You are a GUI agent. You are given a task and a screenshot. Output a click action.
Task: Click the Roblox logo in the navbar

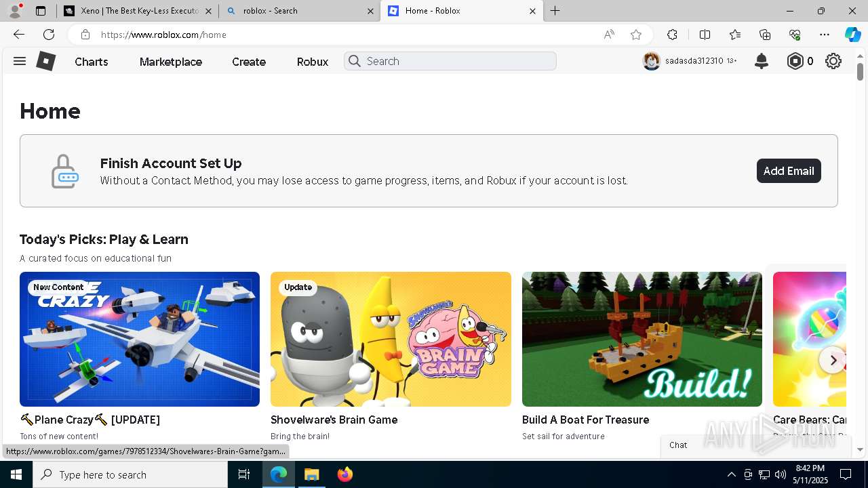pos(45,61)
